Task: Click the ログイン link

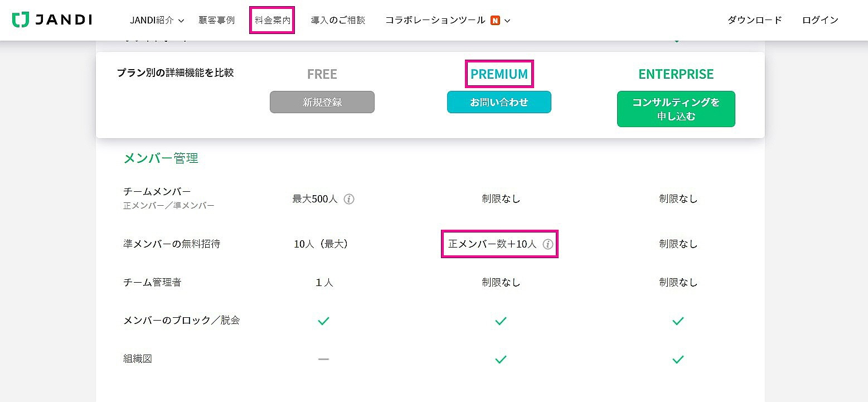Action: [820, 20]
